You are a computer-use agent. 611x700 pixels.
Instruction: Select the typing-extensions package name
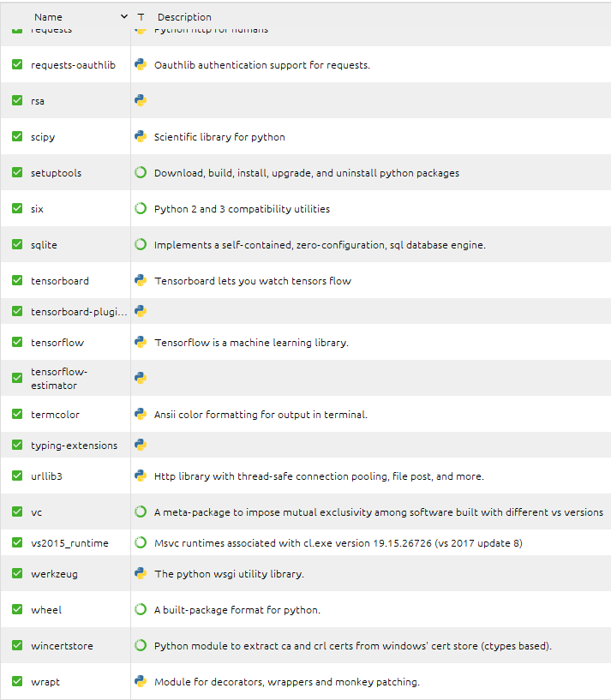pyautogui.click(x=75, y=446)
